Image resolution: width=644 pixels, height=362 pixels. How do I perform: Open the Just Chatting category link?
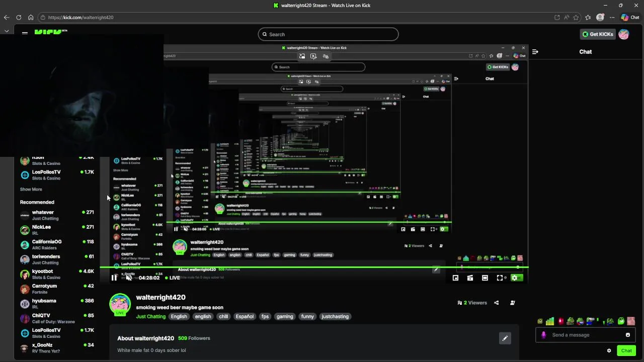click(x=150, y=316)
